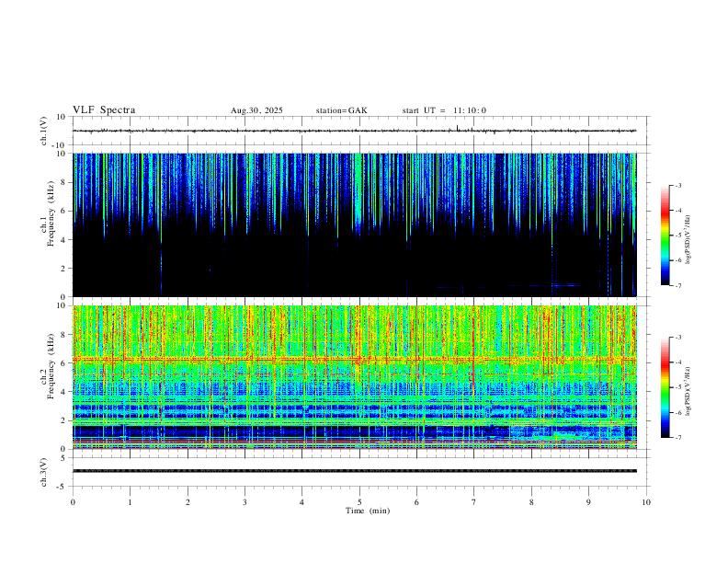The image size is (728, 563).
Task: Click the '8' kHz tick of ch.1 spectrogram
Action: click(x=63, y=182)
